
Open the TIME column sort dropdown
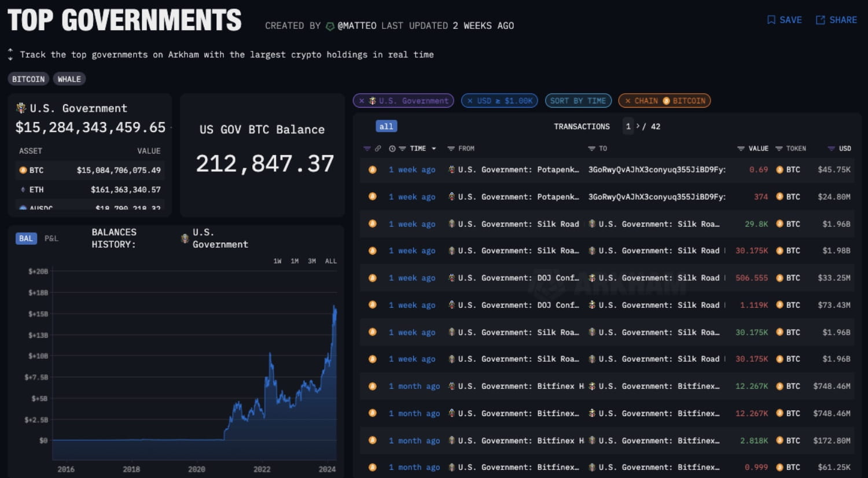click(434, 149)
